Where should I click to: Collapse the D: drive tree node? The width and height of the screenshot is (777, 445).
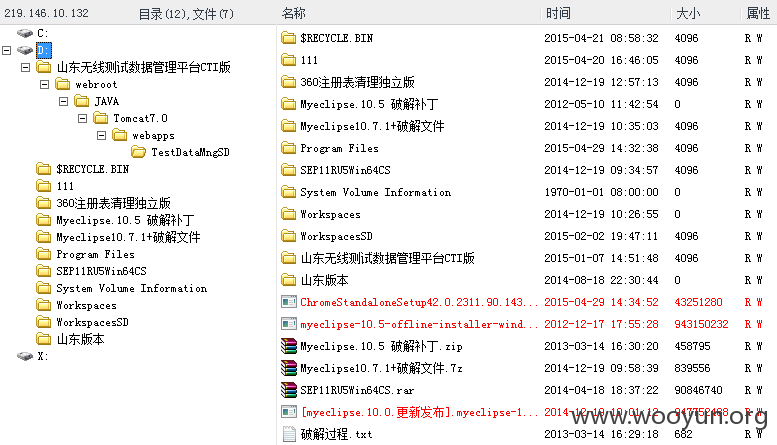[x=6, y=50]
